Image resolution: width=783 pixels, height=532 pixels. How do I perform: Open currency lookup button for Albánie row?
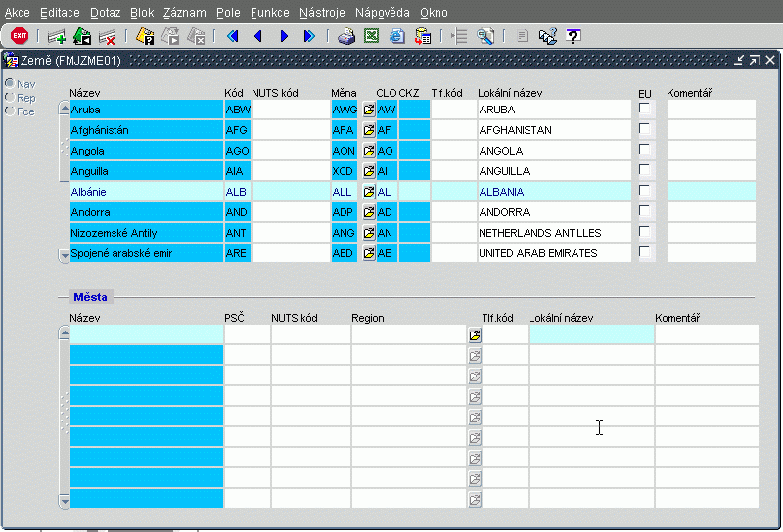click(369, 192)
